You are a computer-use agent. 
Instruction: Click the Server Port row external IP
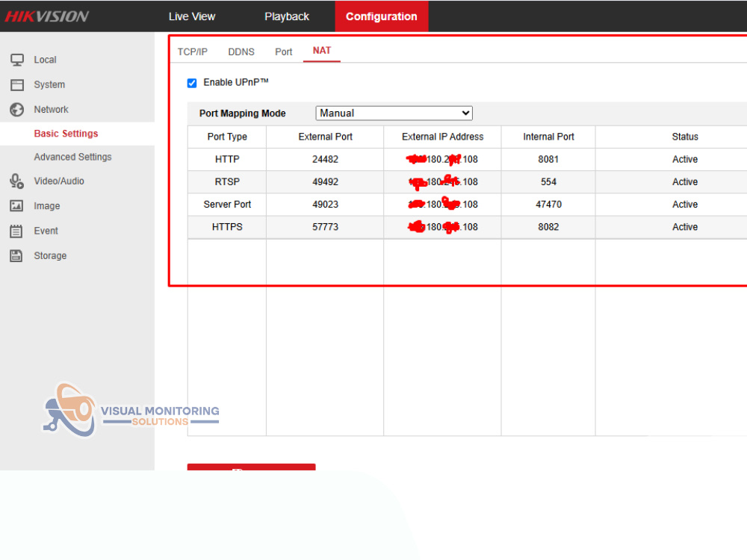tap(442, 205)
